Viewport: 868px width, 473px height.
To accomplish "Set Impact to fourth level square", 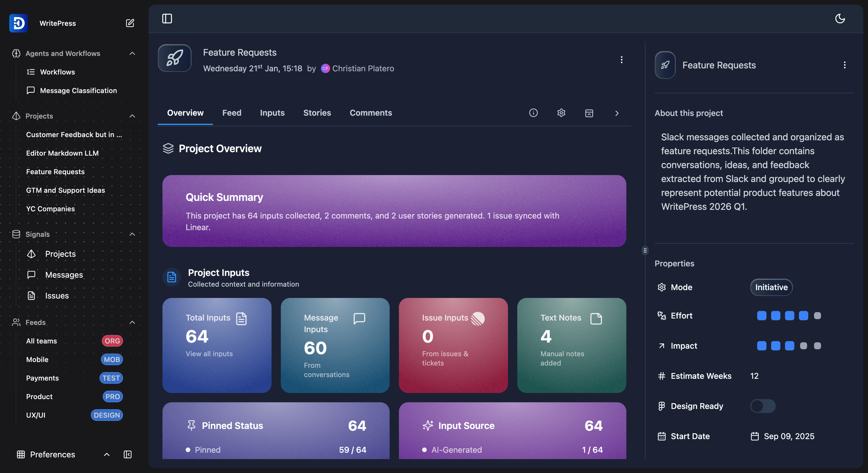I will pos(803,346).
